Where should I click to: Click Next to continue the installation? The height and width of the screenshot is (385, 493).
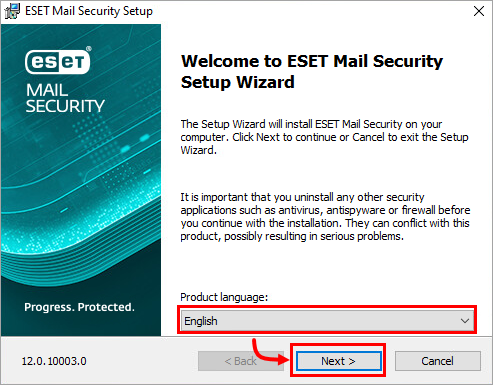[339, 361]
